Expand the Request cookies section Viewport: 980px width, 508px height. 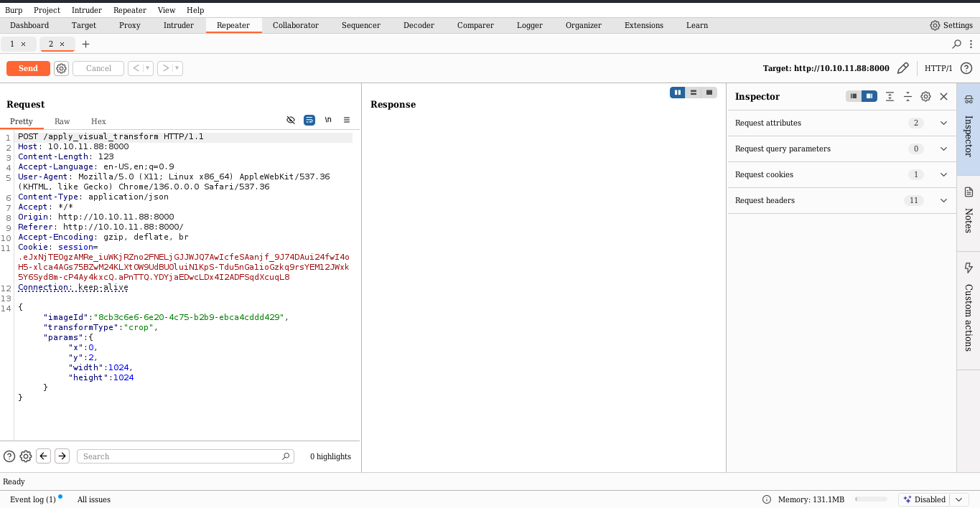(x=944, y=174)
